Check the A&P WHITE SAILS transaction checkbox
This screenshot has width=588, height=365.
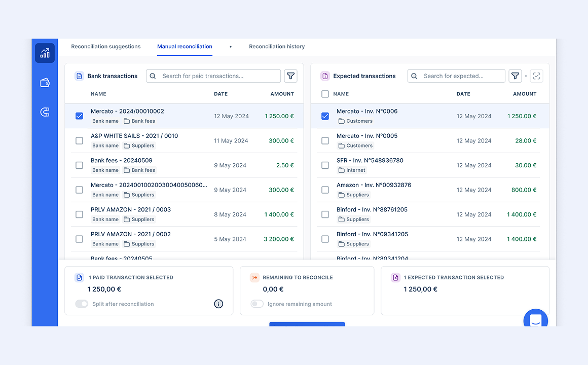[79, 140]
